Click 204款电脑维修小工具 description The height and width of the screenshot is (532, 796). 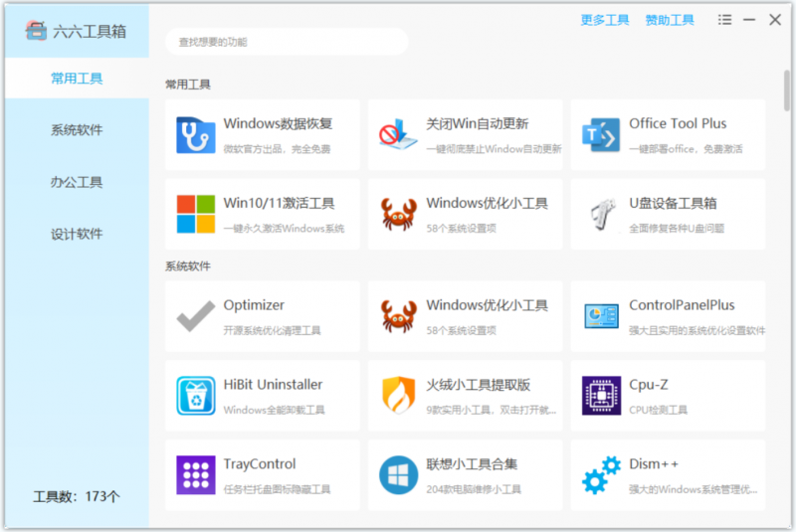(x=474, y=489)
